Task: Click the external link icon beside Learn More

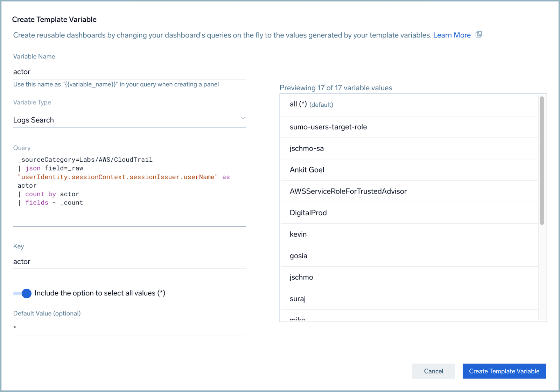Action: [479, 35]
